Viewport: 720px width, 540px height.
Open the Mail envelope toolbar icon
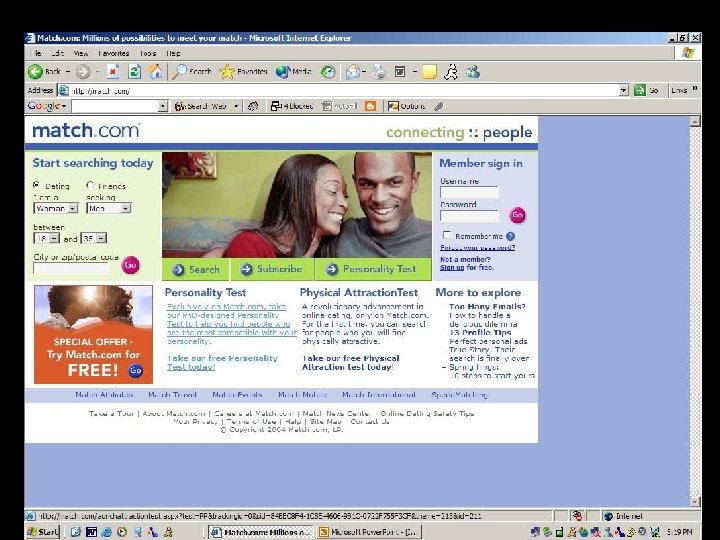pyautogui.click(x=353, y=72)
